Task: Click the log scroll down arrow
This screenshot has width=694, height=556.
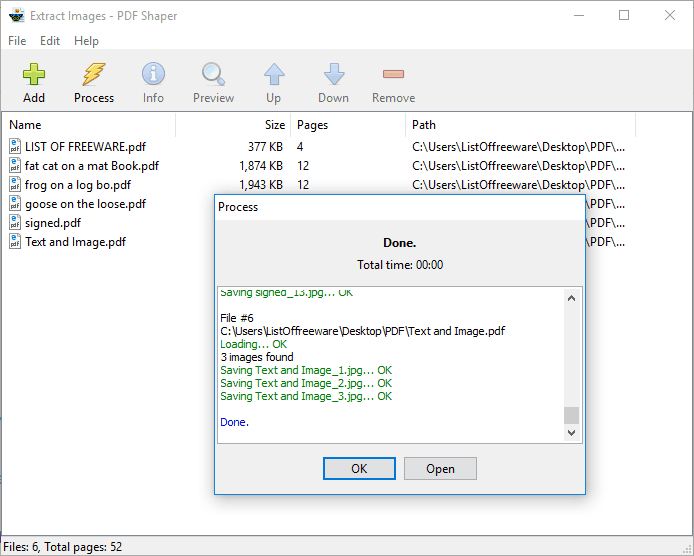Action: 571,432
